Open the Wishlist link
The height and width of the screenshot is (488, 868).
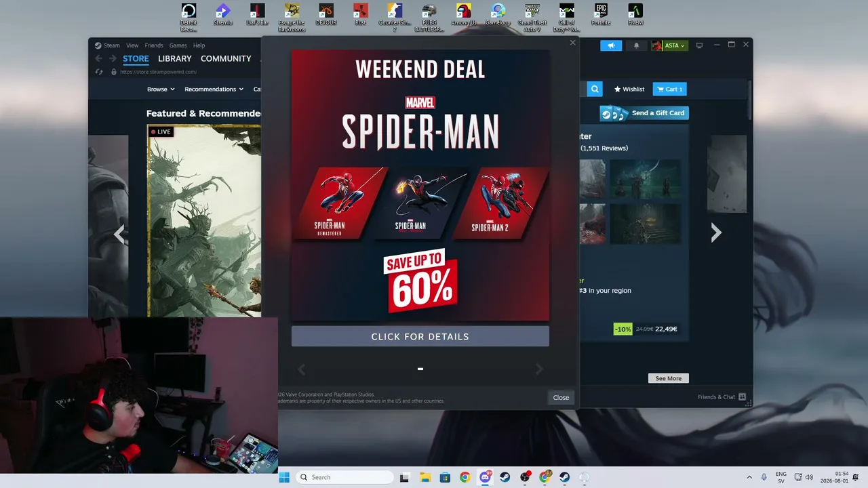click(x=629, y=89)
